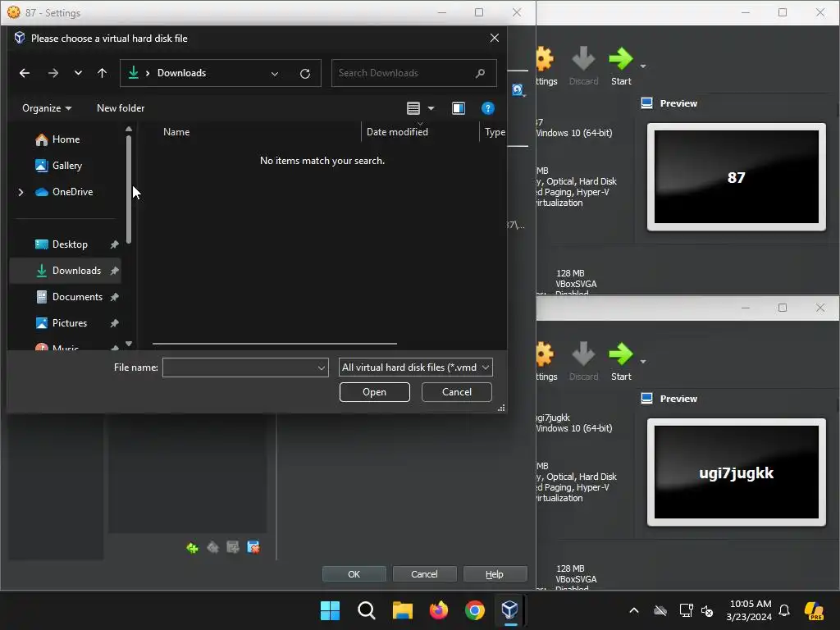The image size is (840, 630).
Task: Open Start options dropdown for VM 87
Action: (x=643, y=66)
